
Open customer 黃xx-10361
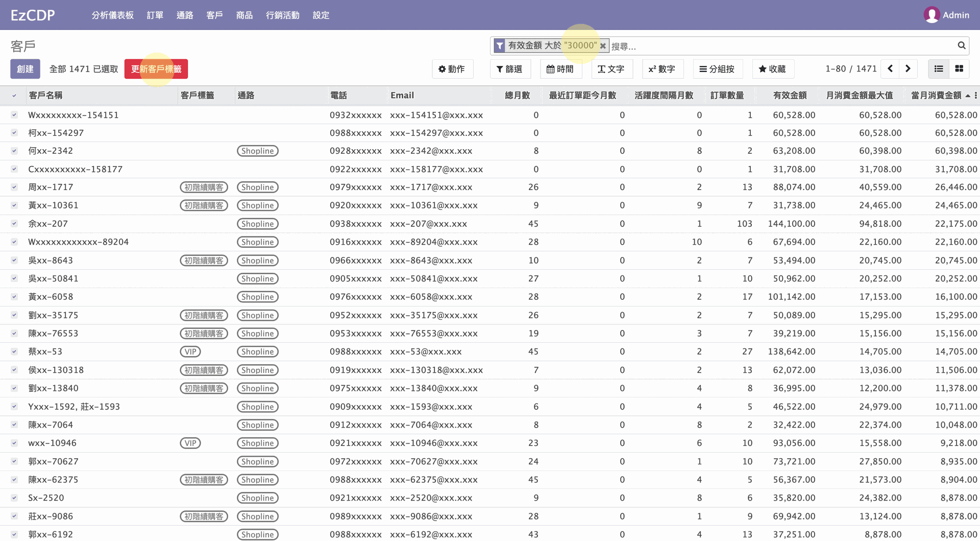point(53,205)
